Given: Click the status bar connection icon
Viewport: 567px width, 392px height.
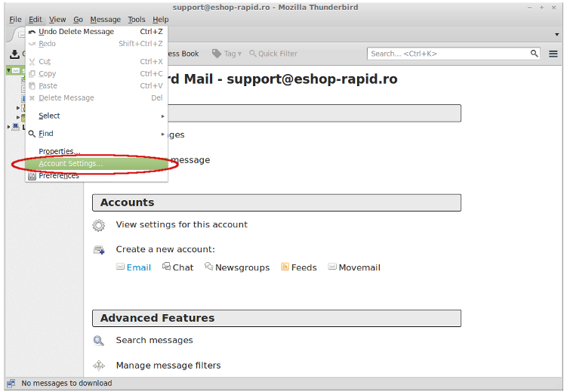Looking at the screenshot, I should pyautogui.click(x=11, y=384).
